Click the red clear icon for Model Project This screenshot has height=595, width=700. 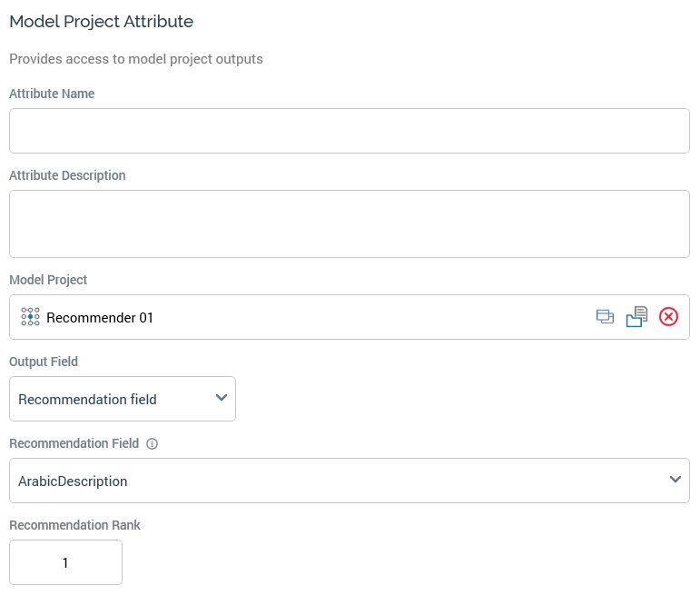tap(668, 317)
